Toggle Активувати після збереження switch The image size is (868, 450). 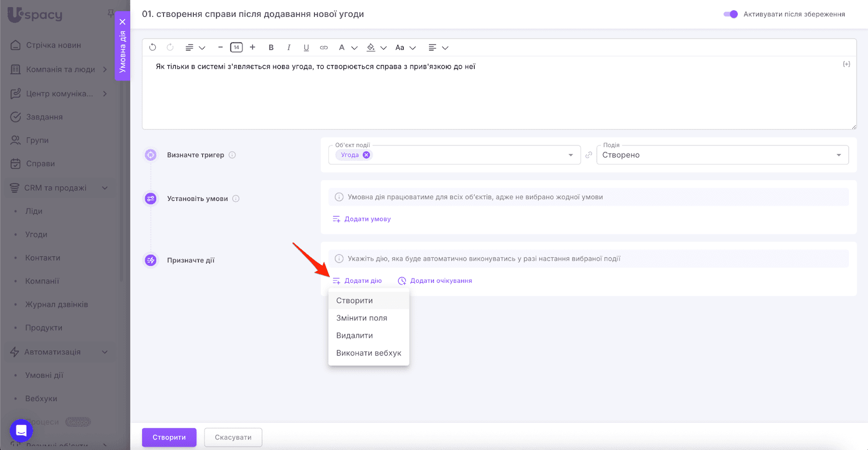tap(730, 14)
